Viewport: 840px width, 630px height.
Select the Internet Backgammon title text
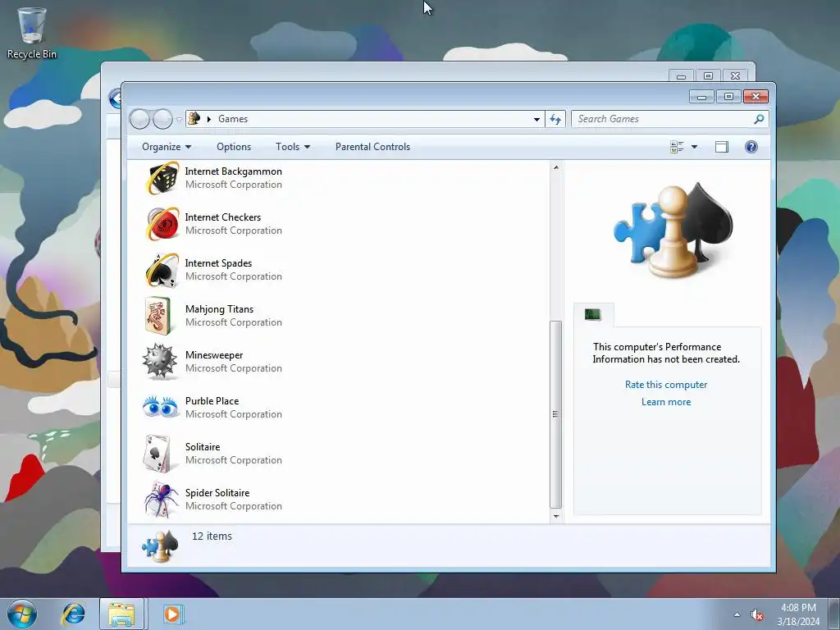click(x=234, y=171)
